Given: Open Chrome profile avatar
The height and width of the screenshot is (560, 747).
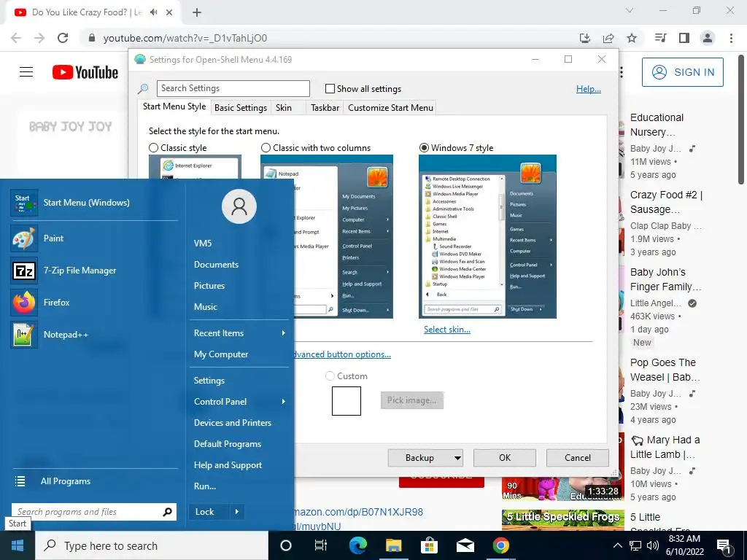Looking at the screenshot, I should (708, 38).
